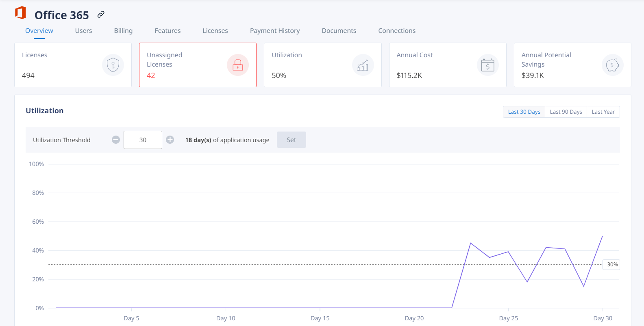Image resolution: width=644 pixels, height=326 pixels.
Task: Click the 100% y-axis label
Action: 36,164
